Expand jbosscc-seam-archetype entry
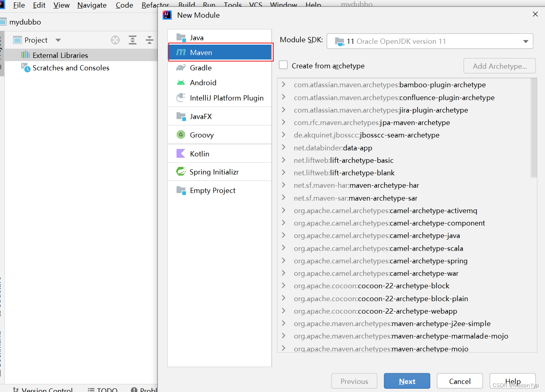This screenshot has width=545, height=392. pyautogui.click(x=284, y=135)
